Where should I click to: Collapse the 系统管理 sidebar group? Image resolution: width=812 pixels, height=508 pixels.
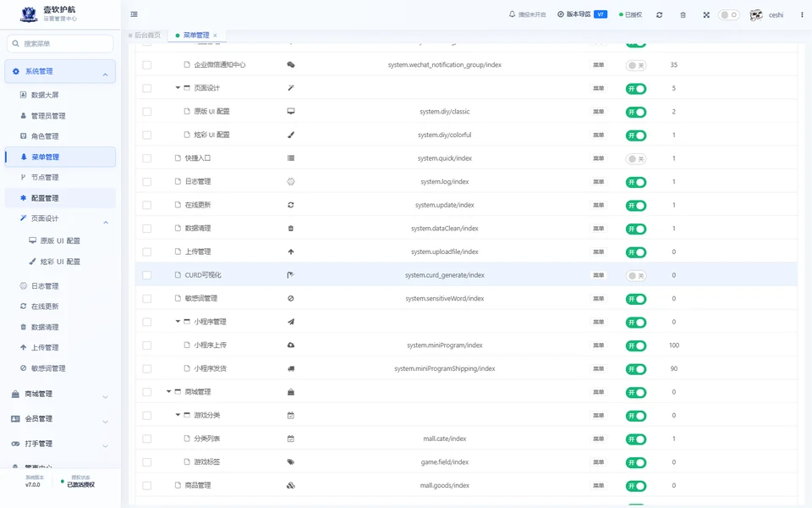60,71
